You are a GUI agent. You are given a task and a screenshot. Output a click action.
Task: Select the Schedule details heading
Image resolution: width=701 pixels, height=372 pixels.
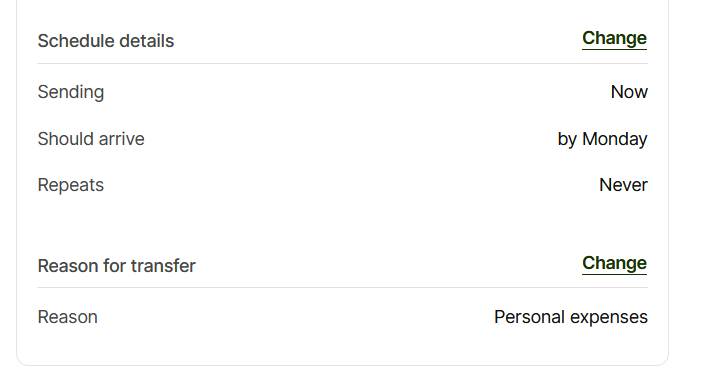[x=106, y=41]
